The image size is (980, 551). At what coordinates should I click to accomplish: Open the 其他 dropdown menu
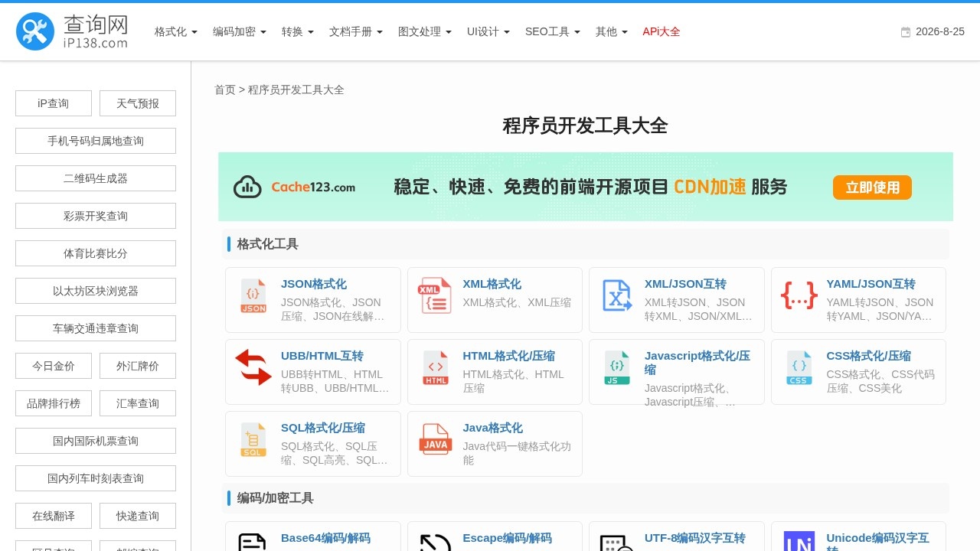click(612, 31)
